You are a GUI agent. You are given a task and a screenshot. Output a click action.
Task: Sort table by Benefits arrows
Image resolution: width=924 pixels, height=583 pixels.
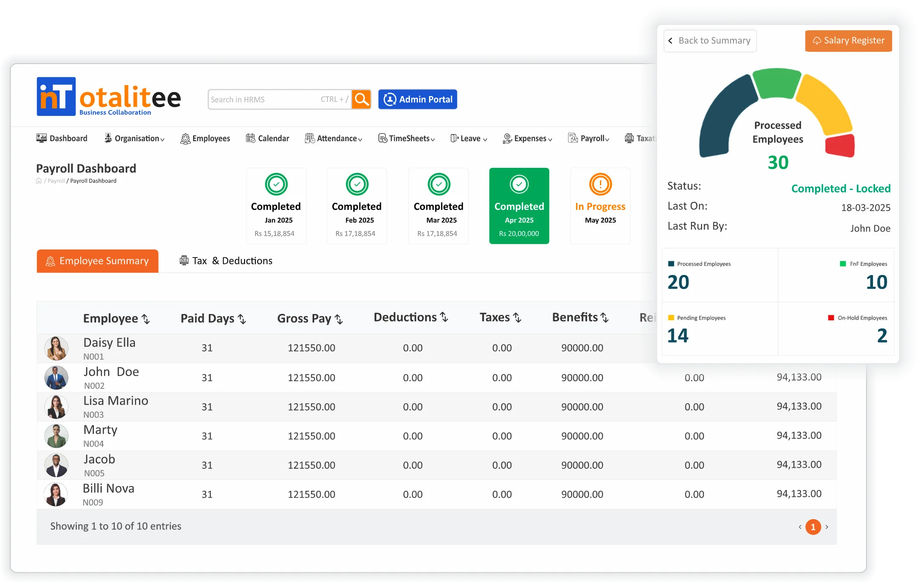click(x=605, y=317)
